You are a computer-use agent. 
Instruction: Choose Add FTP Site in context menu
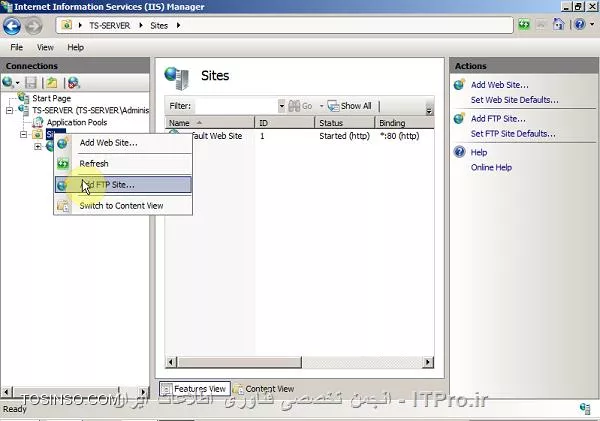coord(123,185)
